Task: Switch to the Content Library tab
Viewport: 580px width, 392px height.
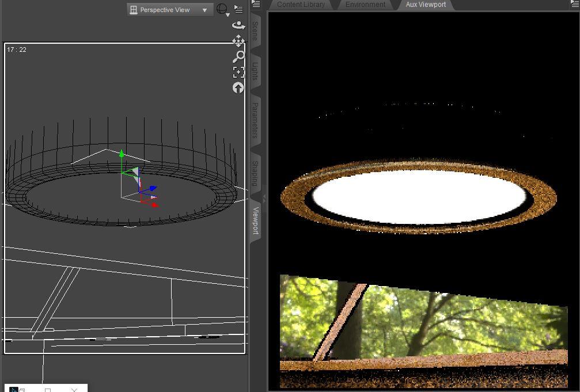Action: [301, 5]
